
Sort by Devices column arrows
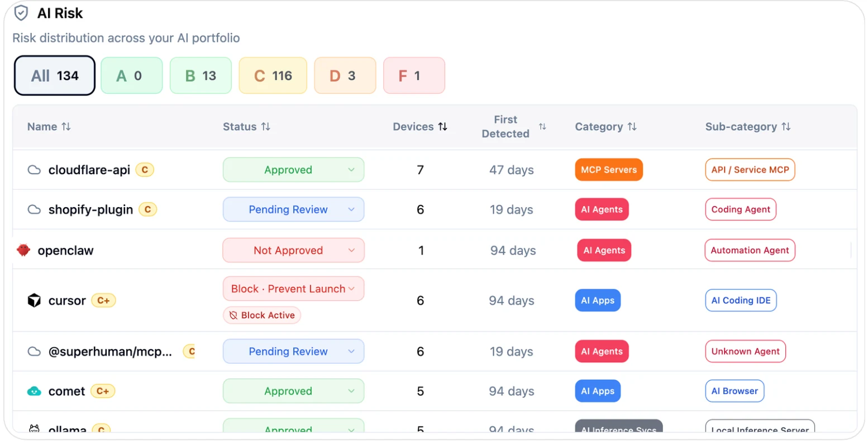442,127
